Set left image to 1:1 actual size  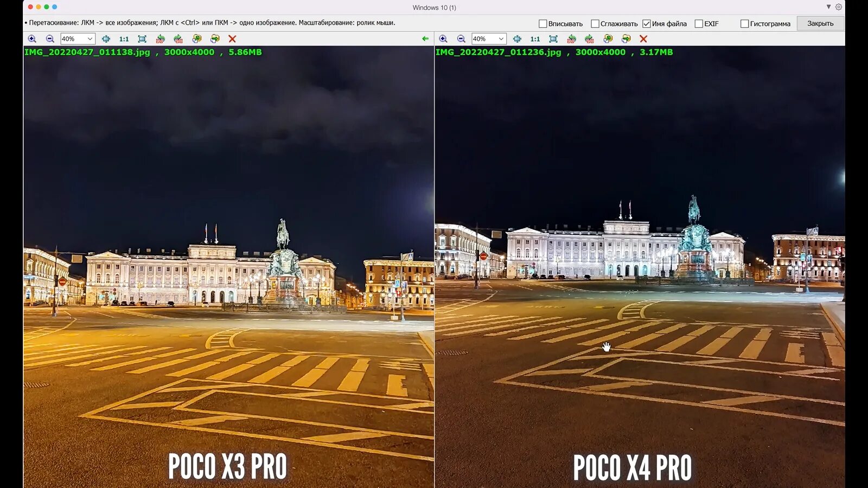pyautogui.click(x=124, y=39)
